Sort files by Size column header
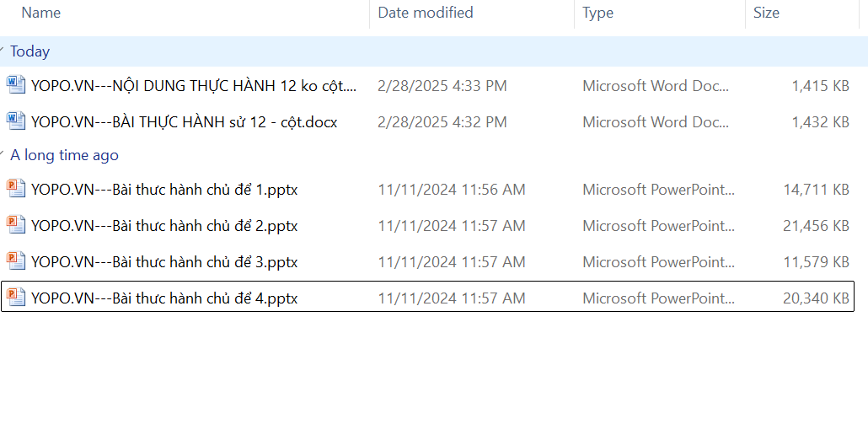Screen dimensions: 868x435 [766, 13]
